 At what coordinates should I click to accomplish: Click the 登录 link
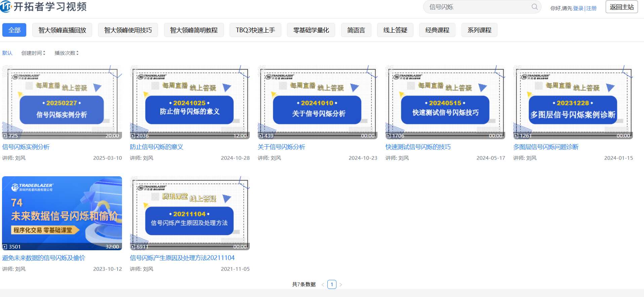(x=578, y=8)
